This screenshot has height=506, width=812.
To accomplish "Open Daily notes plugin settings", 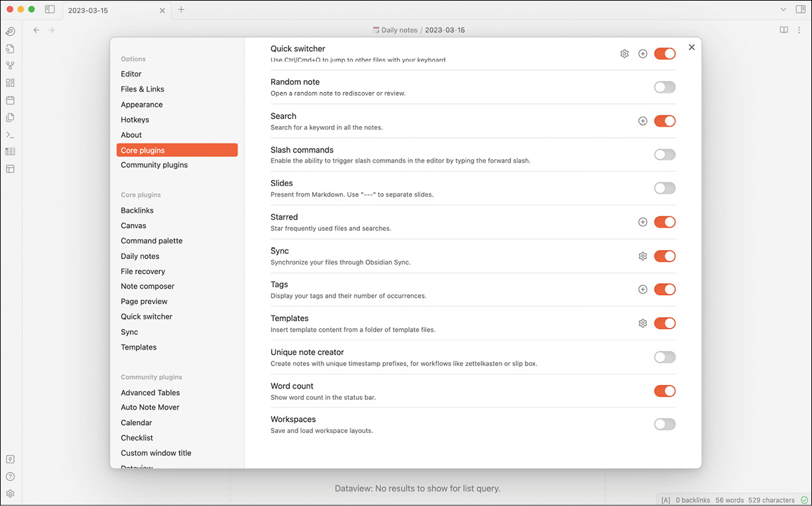I will point(140,257).
